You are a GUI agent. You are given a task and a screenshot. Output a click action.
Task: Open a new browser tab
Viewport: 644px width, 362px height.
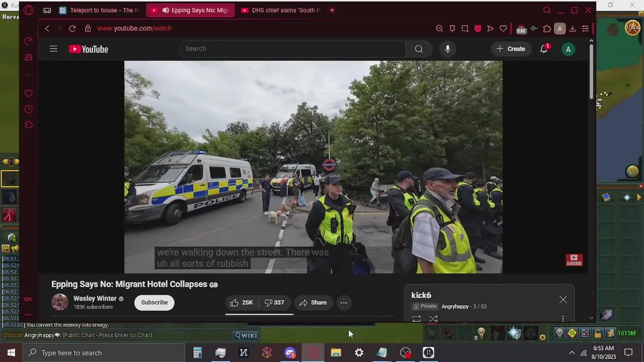332,10
